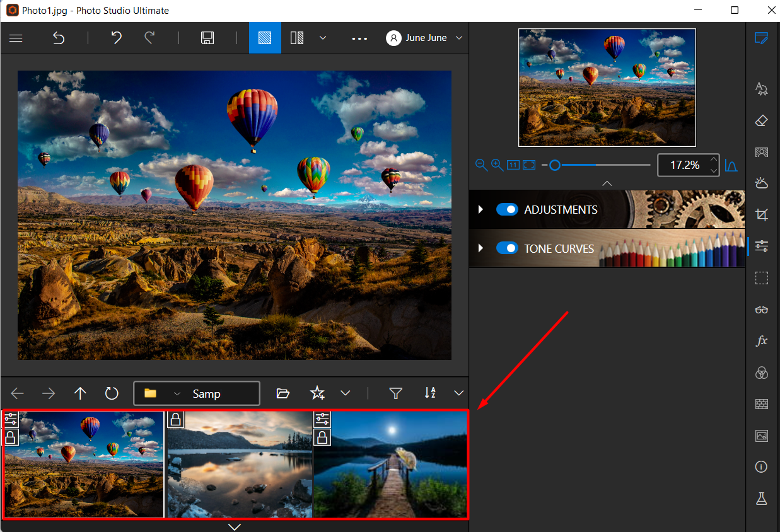This screenshot has width=780, height=532.
Task: Open the portrait background tool
Action: [x=762, y=152]
